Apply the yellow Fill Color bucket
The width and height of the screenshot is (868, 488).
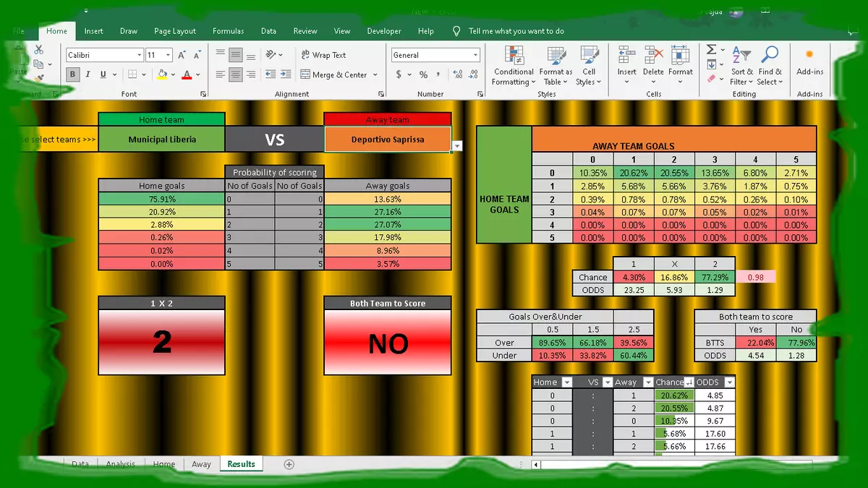tap(162, 74)
